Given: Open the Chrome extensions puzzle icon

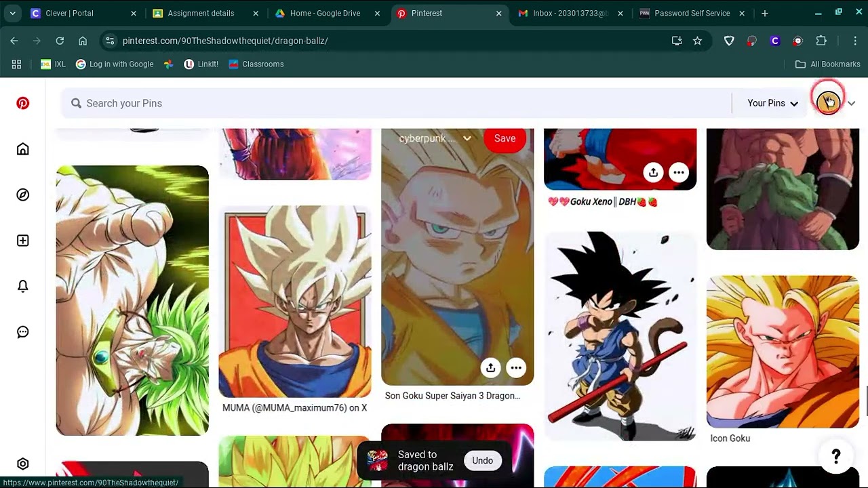Looking at the screenshot, I should (821, 41).
